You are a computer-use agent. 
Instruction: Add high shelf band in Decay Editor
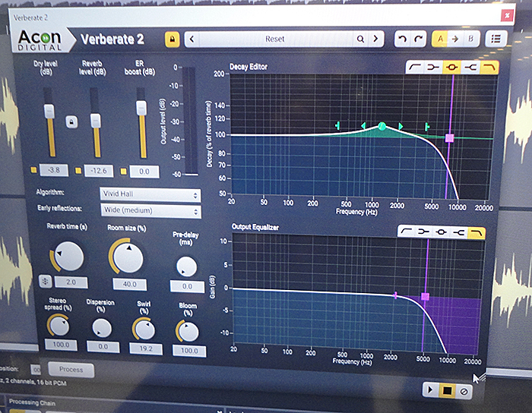pos(470,68)
